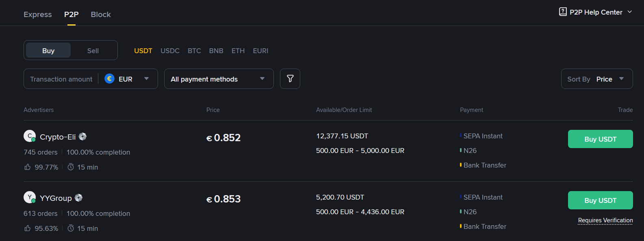Image resolution: width=644 pixels, height=241 pixels.
Task: Click the verified badge next to YYGroup
Action: 78,198
